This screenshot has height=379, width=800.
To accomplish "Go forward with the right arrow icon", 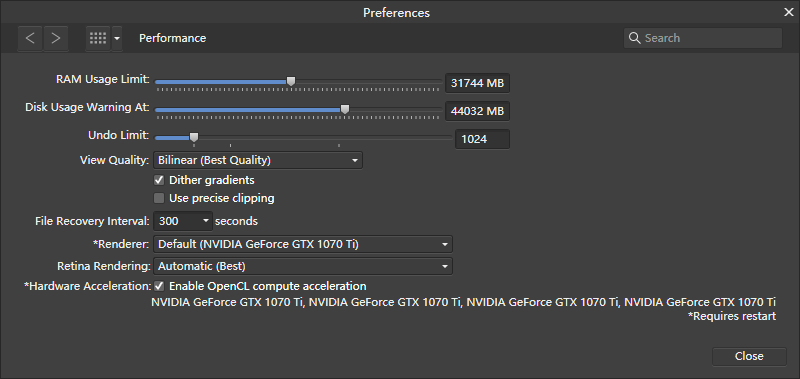I will pos(56,38).
